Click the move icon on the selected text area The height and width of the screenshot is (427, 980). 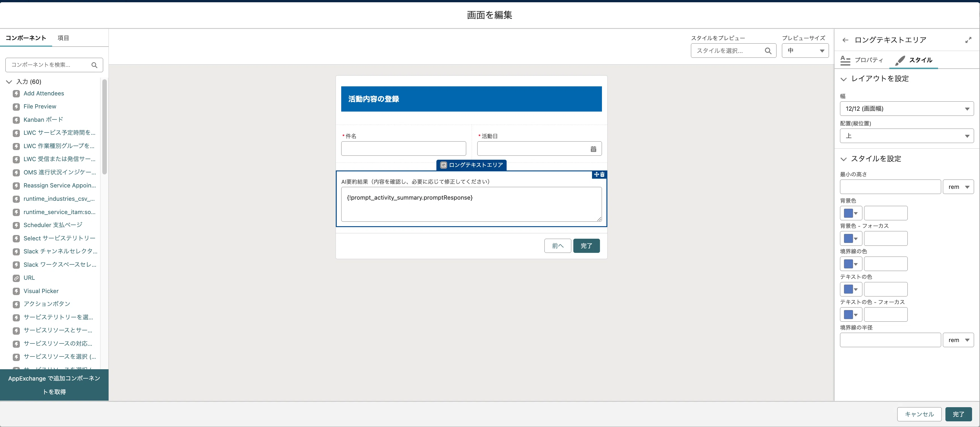tap(597, 174)
